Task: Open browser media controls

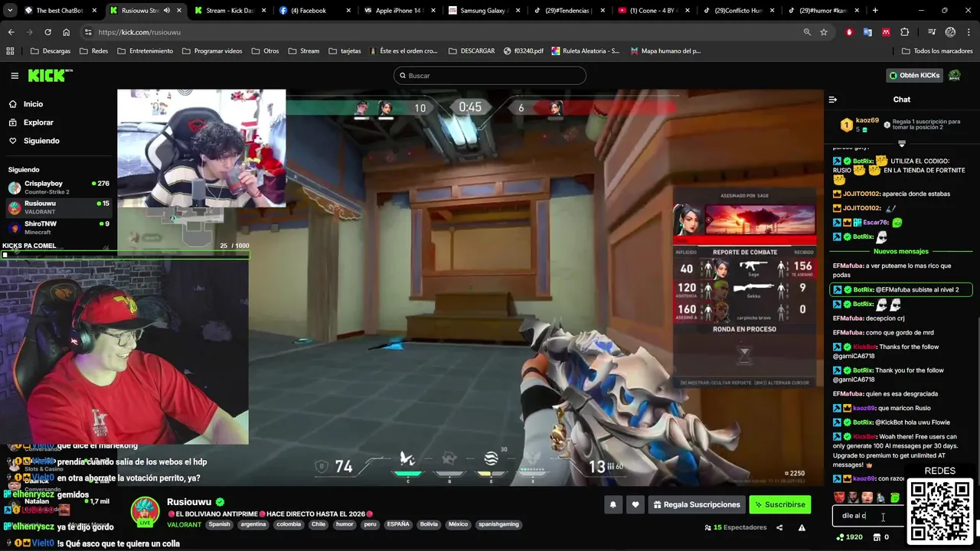Action: click(x=932, y=32)
